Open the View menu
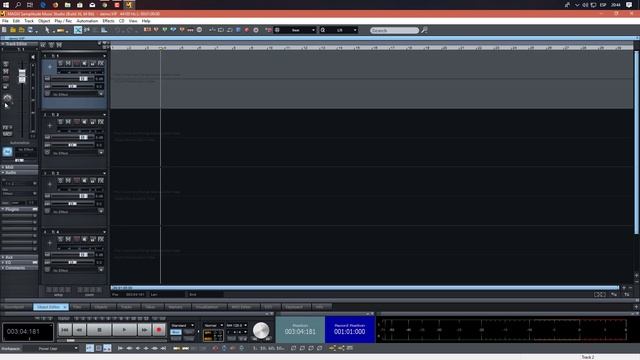 point(133,21)
